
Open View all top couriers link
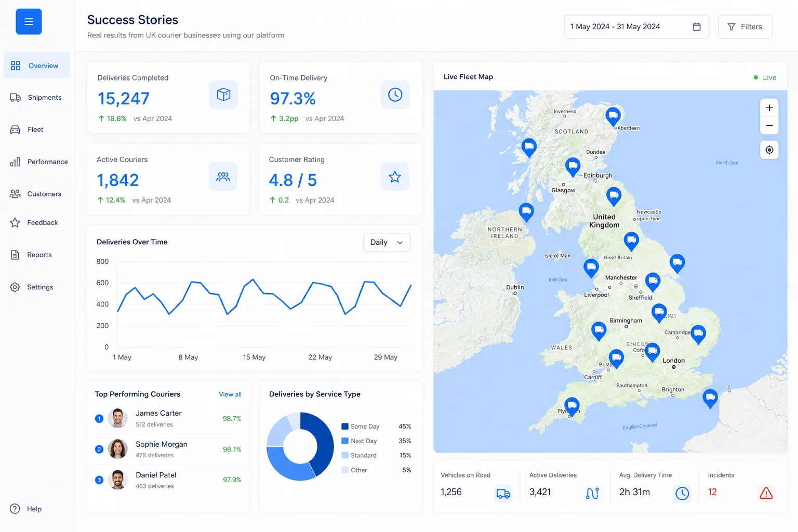pos(230,394)
